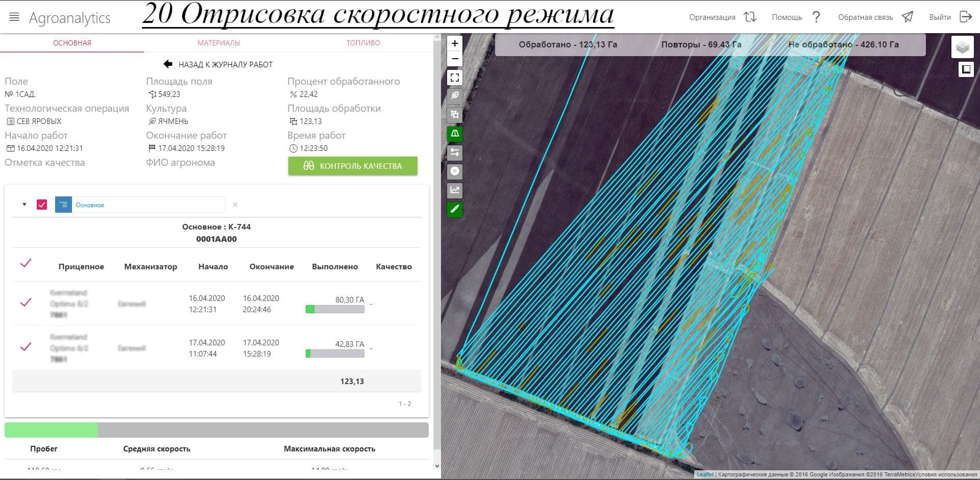The image size is (980, 480).
Task: Open the trend chart map tool
Action: [x=454, y=190]
